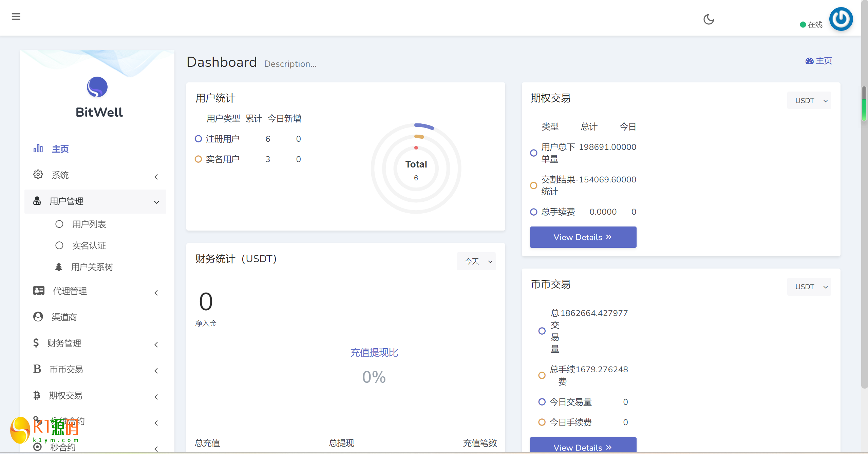The height and width of the screenshot is (454, 868).
Task: Expand the 代理管理 menu chevron
Action: pos(156,293)
